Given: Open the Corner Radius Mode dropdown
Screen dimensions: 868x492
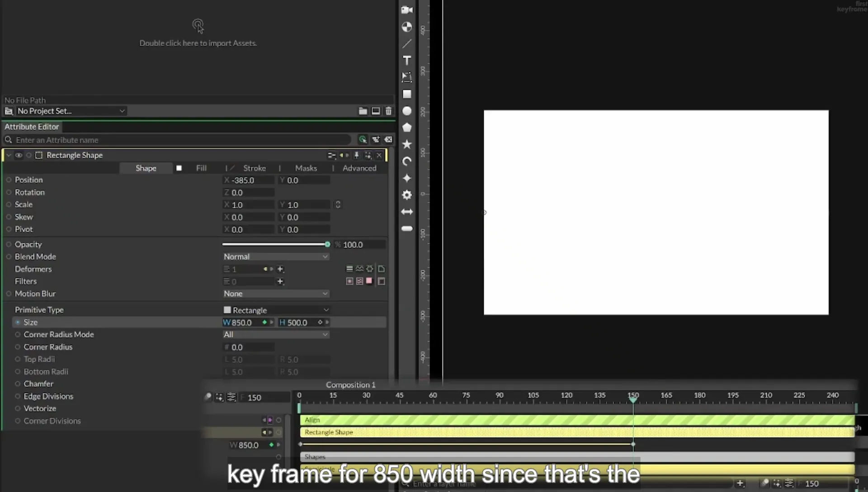Looking at the screenshot, I should click(x=276, y=335).
